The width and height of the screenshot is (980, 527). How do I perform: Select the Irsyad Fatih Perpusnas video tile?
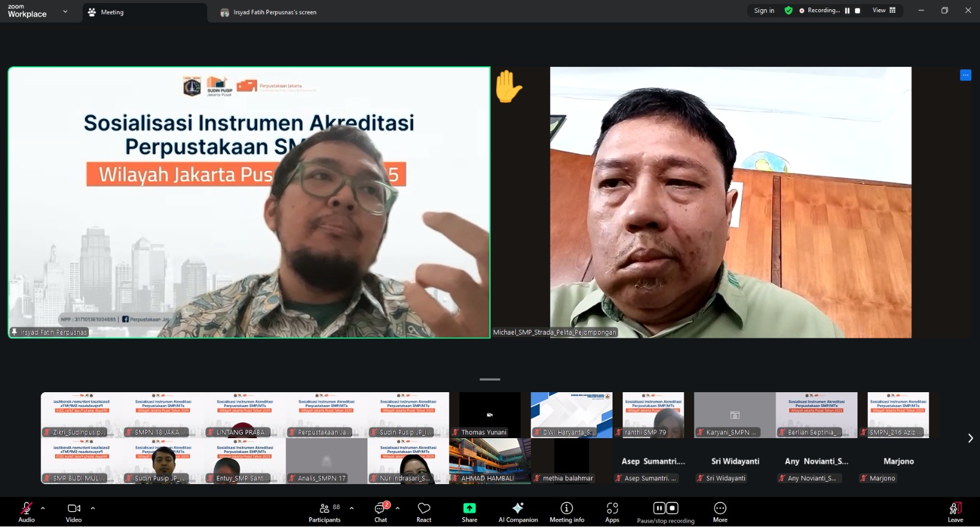(x=249, y=202)
